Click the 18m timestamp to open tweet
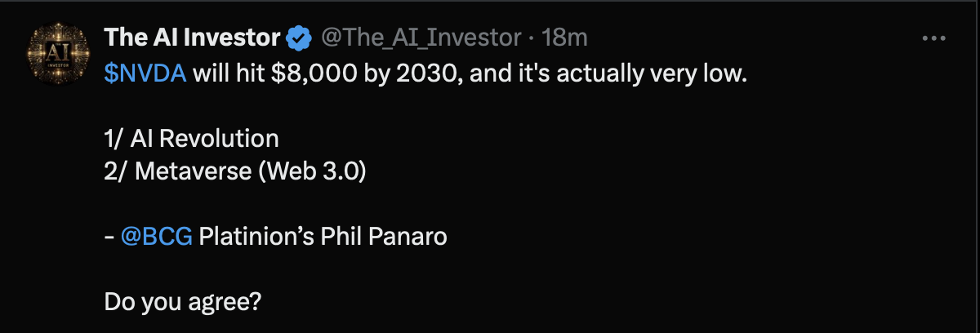The width and height of the screenshot is (980, 333). (564, 38)
